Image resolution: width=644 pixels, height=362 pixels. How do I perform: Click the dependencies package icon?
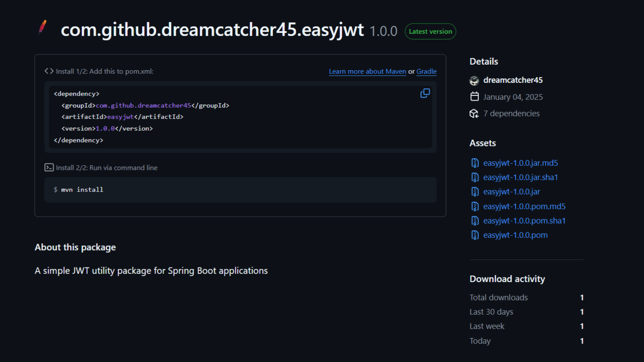click(474, 114)
